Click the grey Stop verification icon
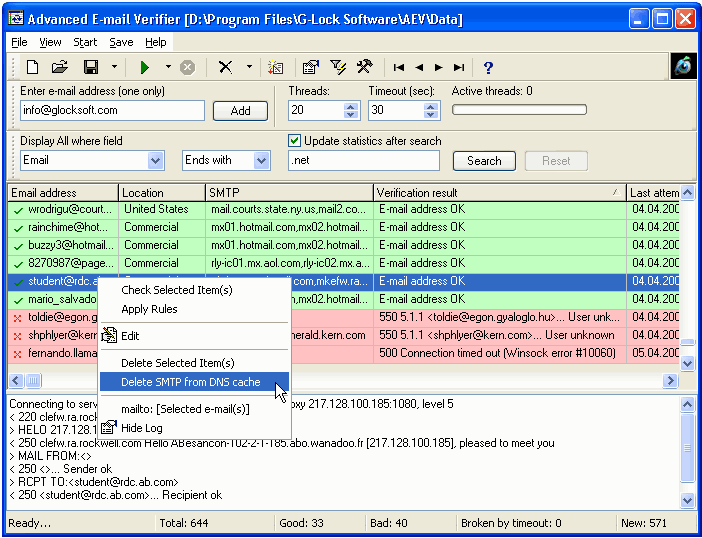Viewport: 702px width, 538px height. click(x=188, y=68)
